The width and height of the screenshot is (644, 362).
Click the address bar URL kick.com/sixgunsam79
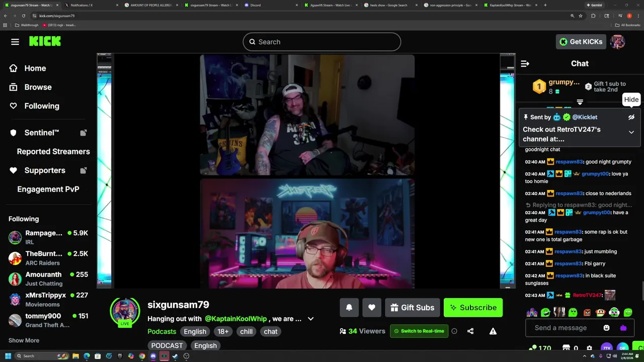[x=57, y=16]
